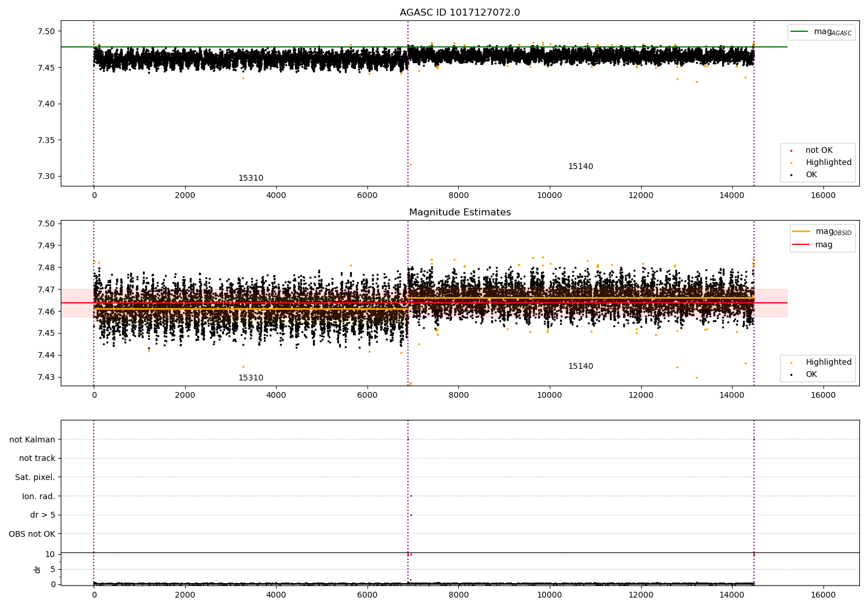
Task: Click the 'OBS not OK' axis label
Action: pyautogui.click(x=32, y=534)
